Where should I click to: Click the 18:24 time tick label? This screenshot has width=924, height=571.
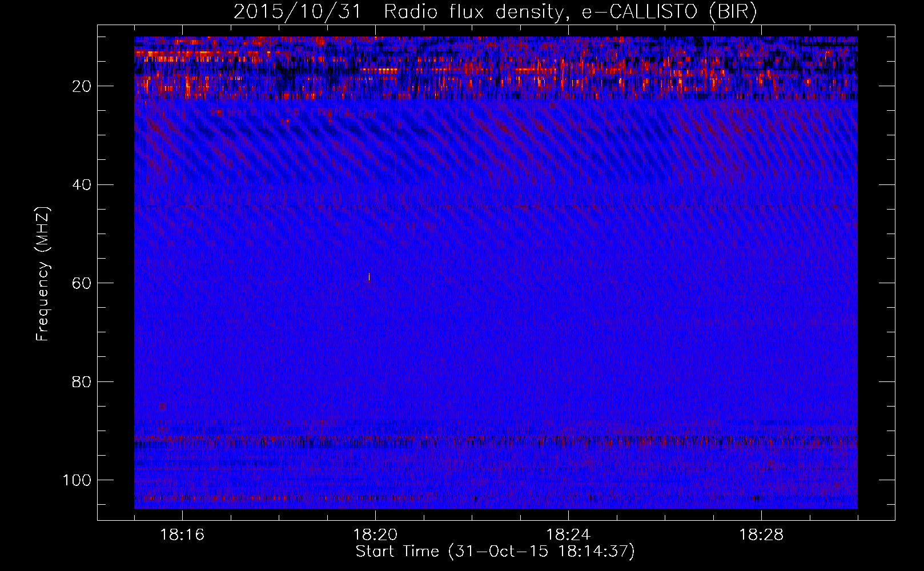coord(568,535)
